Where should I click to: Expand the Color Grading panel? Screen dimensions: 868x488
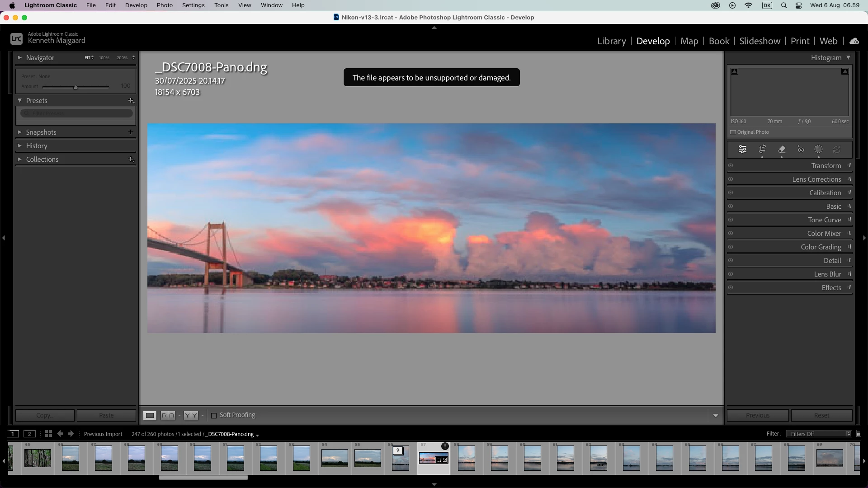[821, 247]
